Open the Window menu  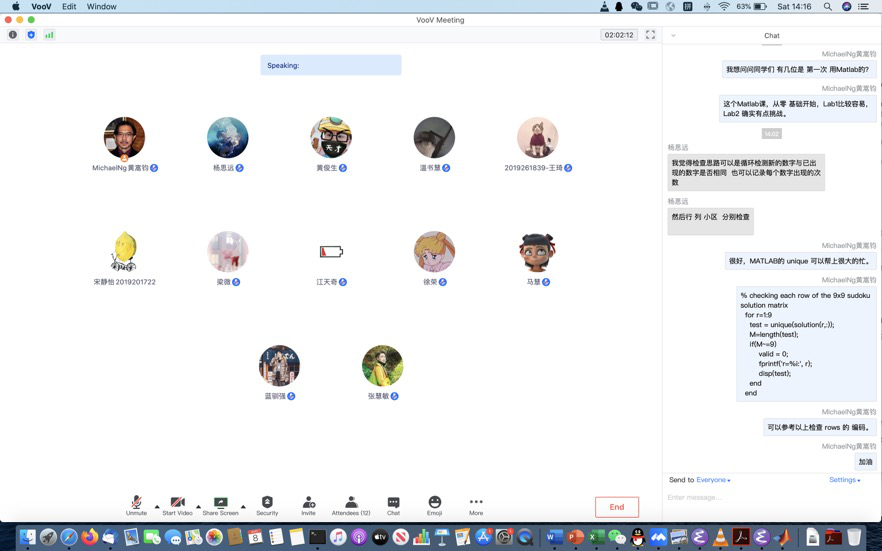point(101,6)
